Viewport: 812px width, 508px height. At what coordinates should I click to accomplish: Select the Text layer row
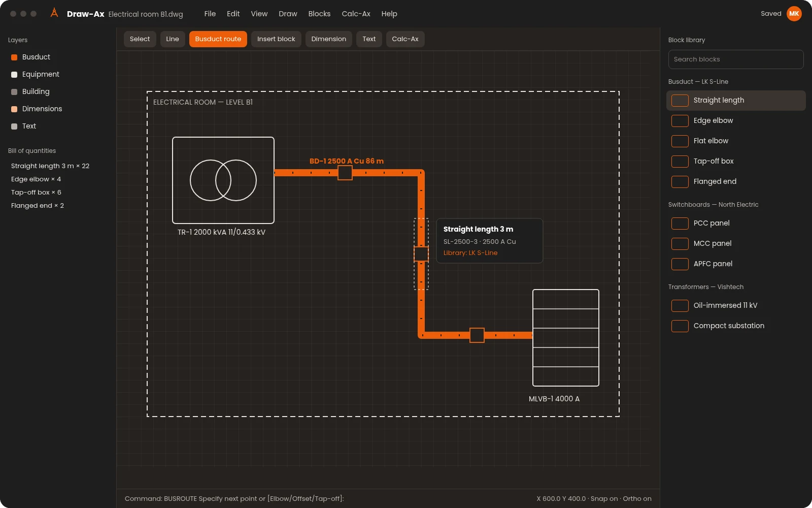58,126
